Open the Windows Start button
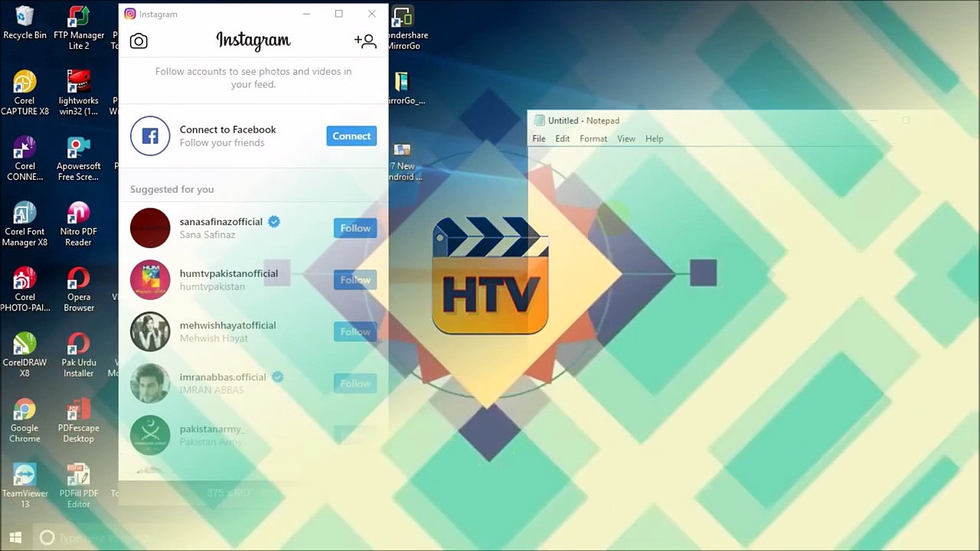The image size is (980, 551). (x=15, y=538)
